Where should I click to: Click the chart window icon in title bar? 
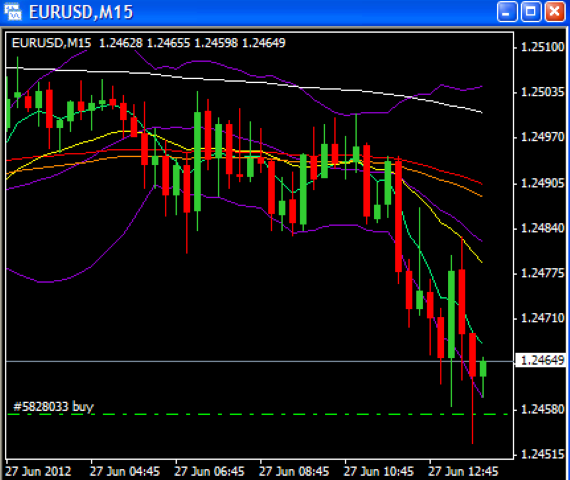pyautogui.click(x=13, y=12)
